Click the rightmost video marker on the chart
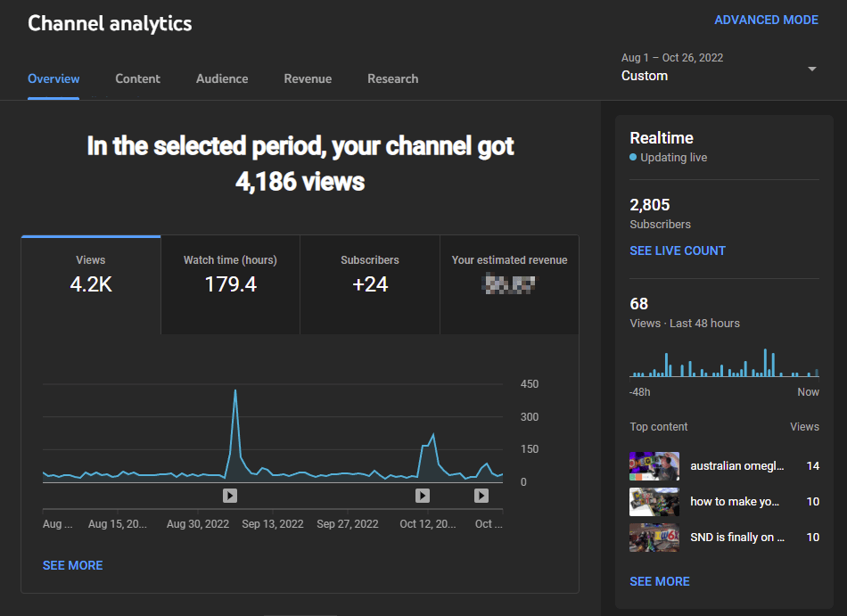 tap(481, 496)
